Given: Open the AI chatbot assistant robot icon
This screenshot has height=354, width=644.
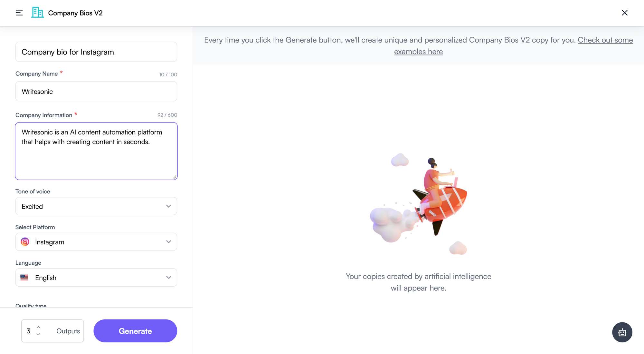Looking at the screenshot, I should click(x=622, y=332).
